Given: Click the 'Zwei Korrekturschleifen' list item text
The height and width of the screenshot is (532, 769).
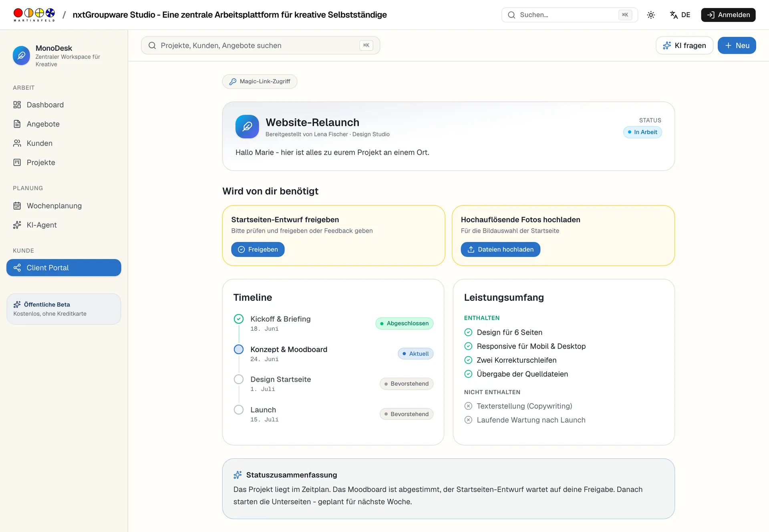Looking at the screenshot, I should 517,360.
